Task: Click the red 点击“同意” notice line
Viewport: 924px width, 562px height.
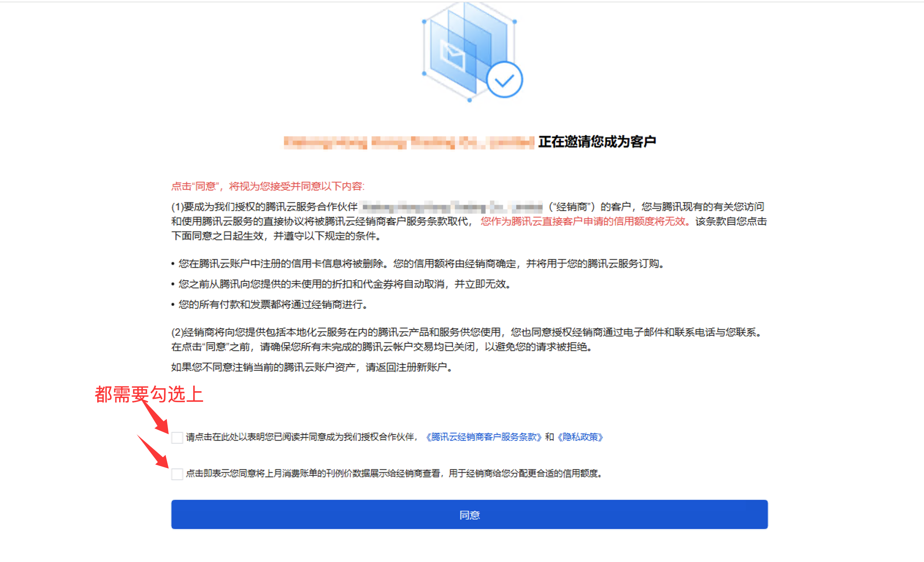Action: (x=268, y=186)
